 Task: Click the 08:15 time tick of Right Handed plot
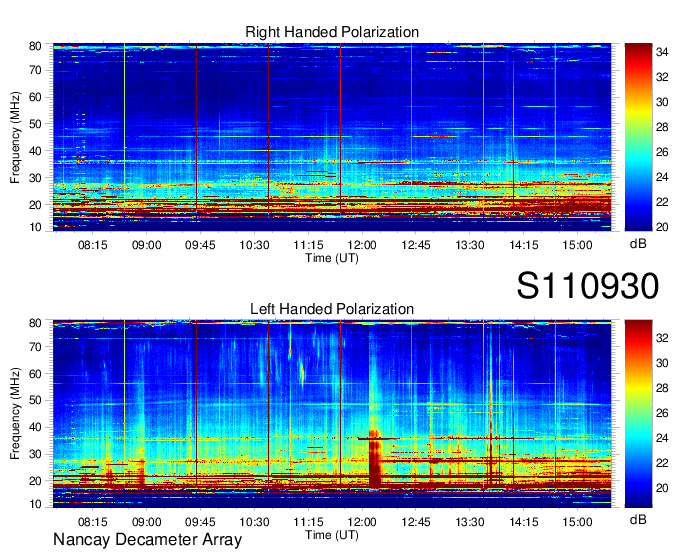92,245
